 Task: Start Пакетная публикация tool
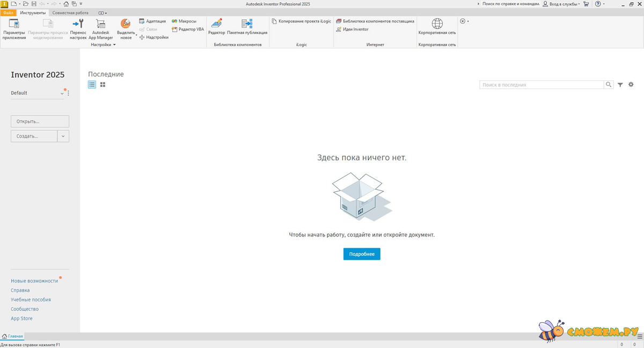tap(247, 27)
